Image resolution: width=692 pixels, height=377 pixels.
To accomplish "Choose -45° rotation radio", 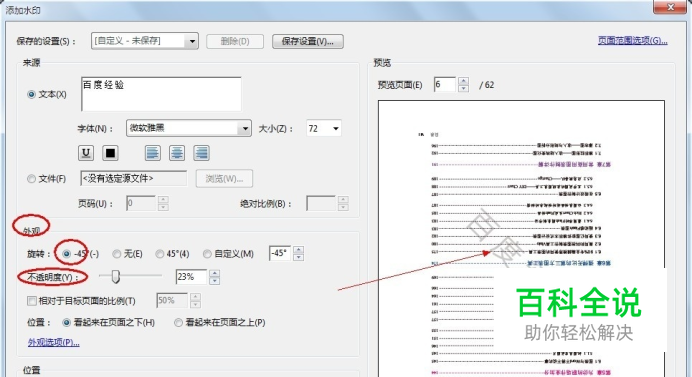I will click(67, 254).
